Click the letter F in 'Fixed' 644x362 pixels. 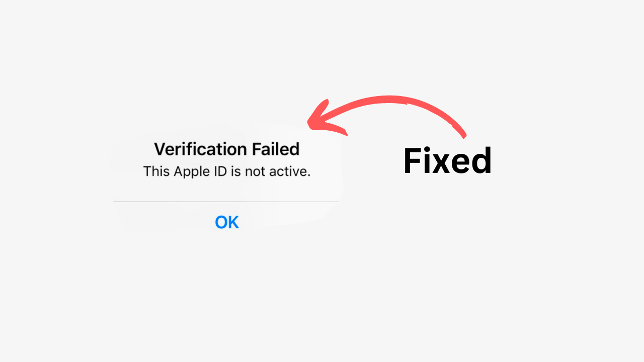coord(413,160)
